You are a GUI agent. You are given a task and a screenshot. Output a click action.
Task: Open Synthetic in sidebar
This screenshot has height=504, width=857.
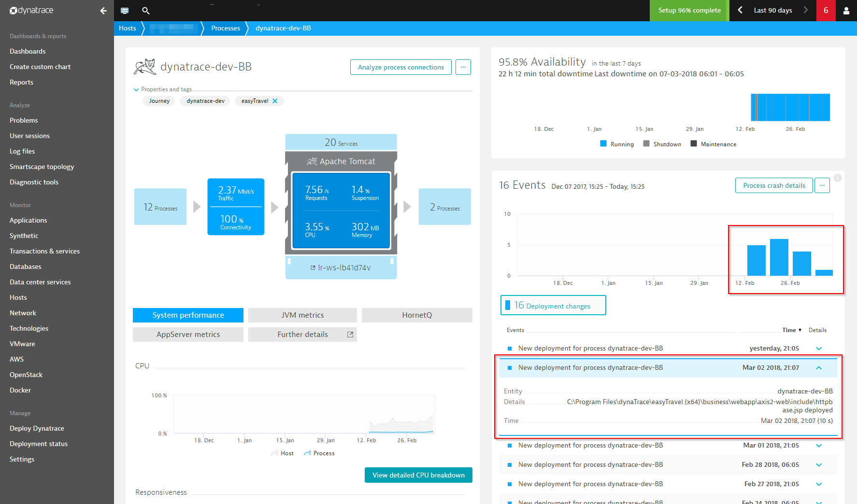coord(24,236)
